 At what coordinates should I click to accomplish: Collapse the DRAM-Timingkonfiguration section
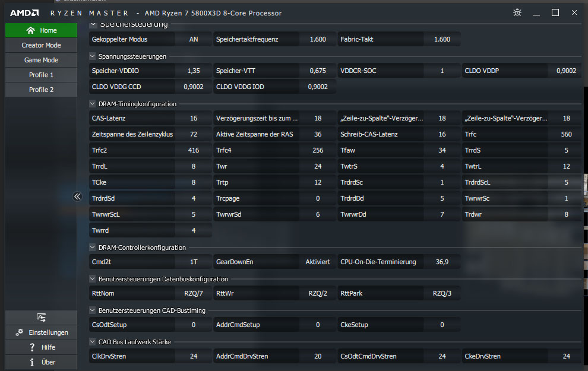tap(93, 103)
